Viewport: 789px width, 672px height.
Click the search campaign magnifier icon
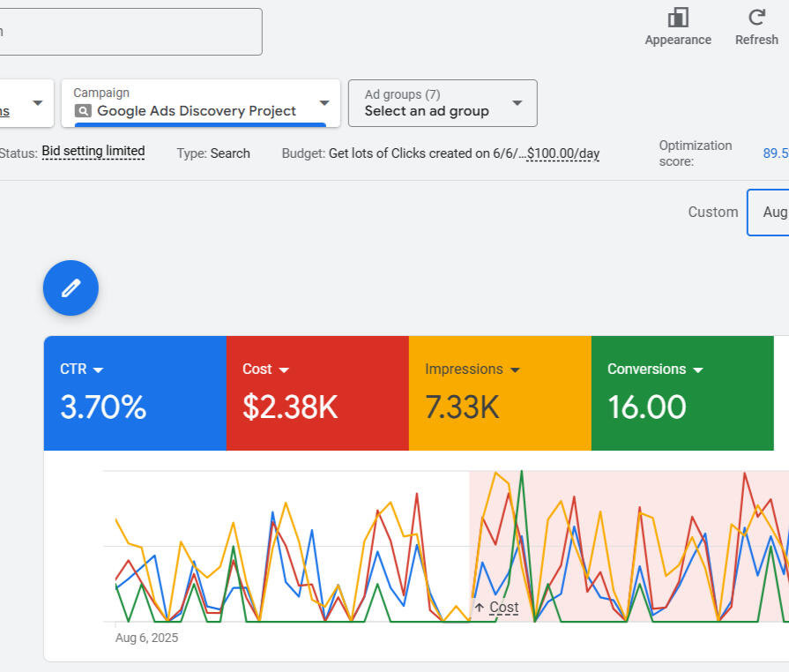83,111
